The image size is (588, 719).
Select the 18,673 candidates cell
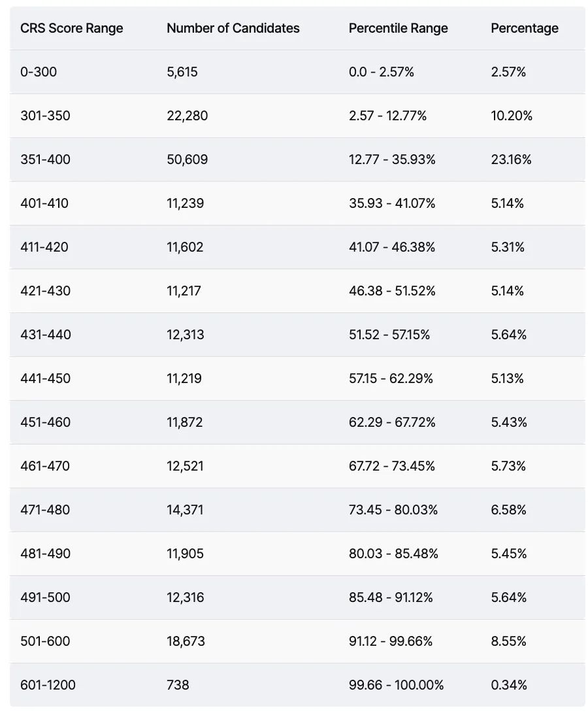[186, 641]
